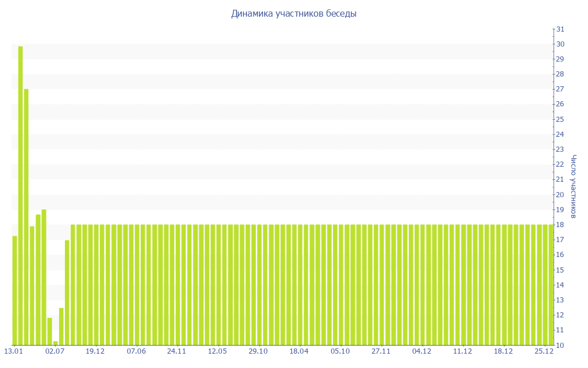Screen dimensions: 588x368
Task: Click the 10 tick on y-axis
Action: [x=560, y=345]
